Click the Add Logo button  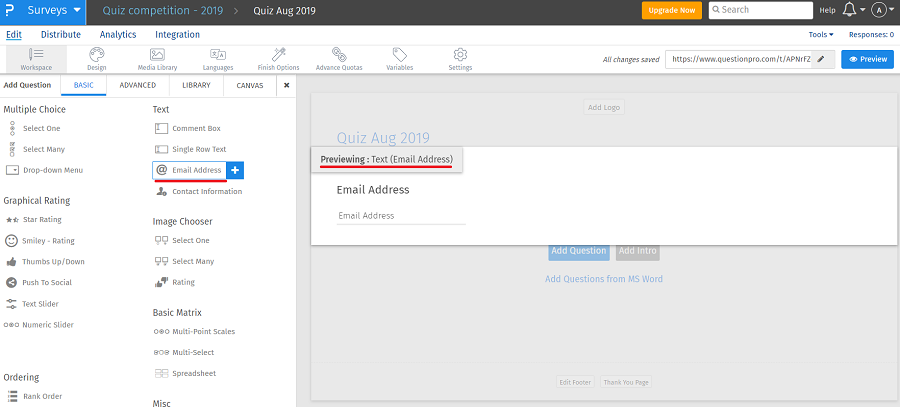click(x=604, y=107)
